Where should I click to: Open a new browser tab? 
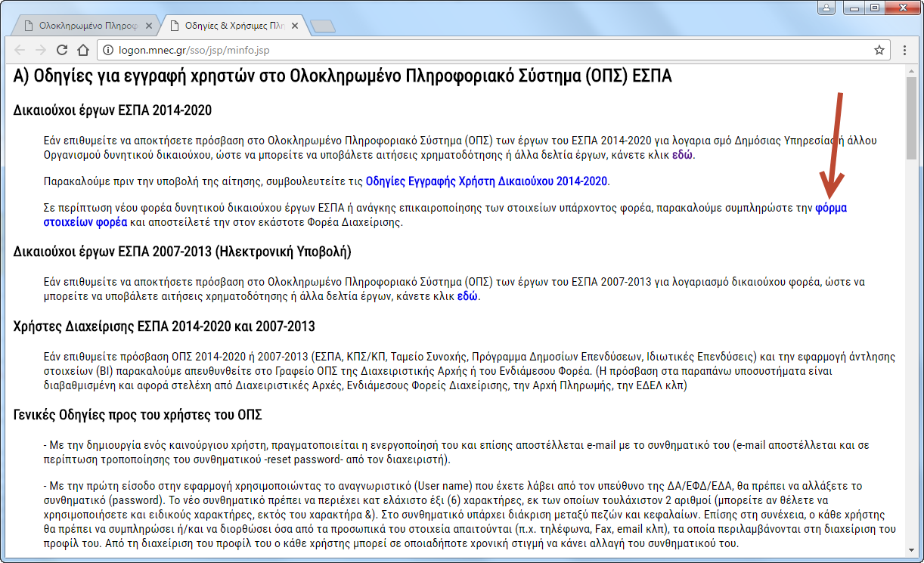point(323,26)
